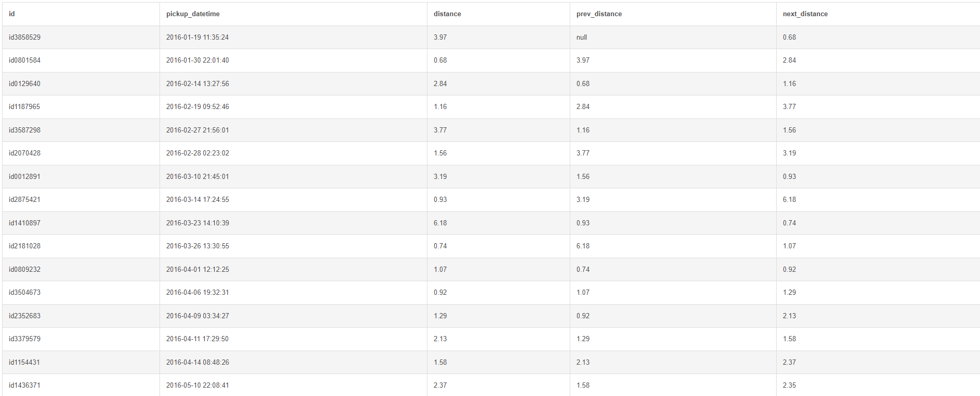Click pickup datetime 2016-03-26 13:30:55
Viewport: 980px width, 396px height.
(x=198, y=246)
